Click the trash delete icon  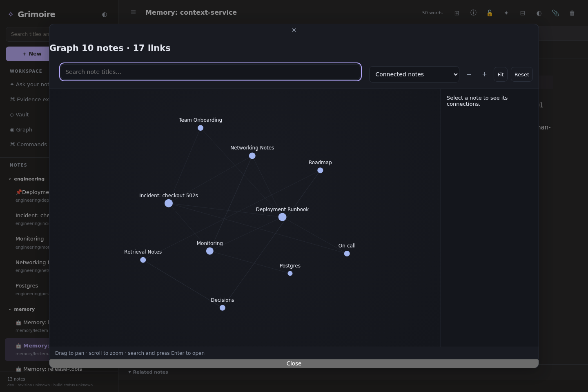[x=572, y=13]
